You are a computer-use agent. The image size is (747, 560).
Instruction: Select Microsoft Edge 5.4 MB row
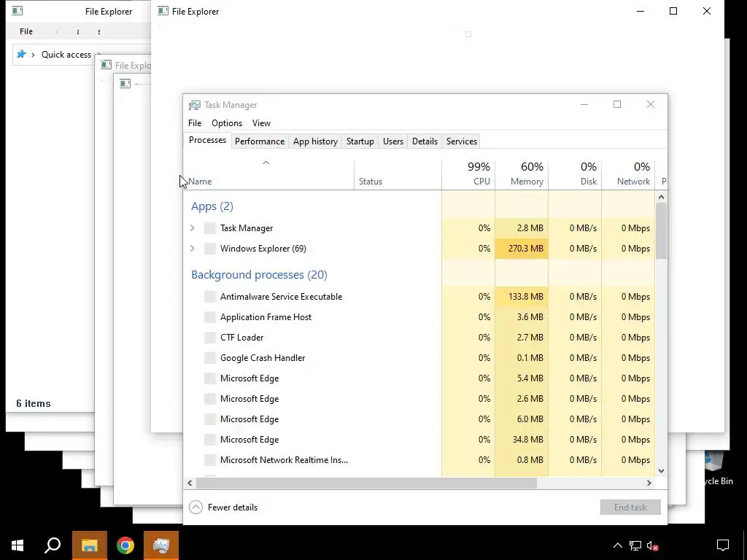pyautogui.click(x=419, y=378)
